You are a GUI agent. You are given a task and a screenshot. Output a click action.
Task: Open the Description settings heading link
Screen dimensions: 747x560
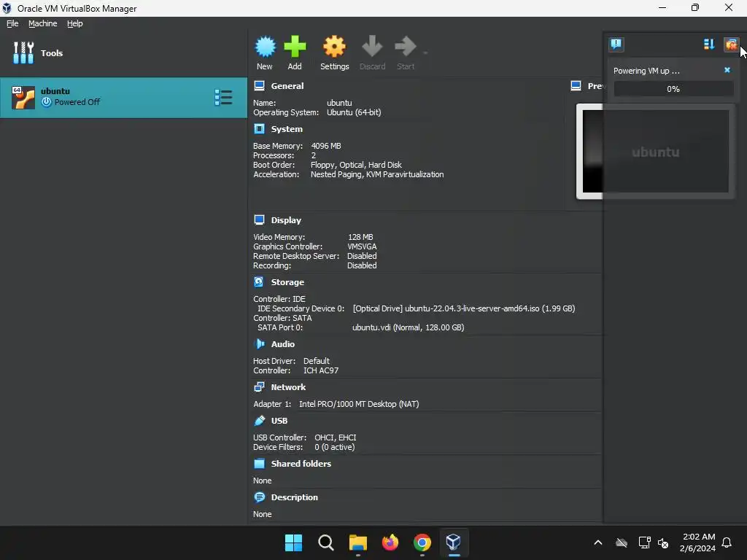(x=294, y=497)
